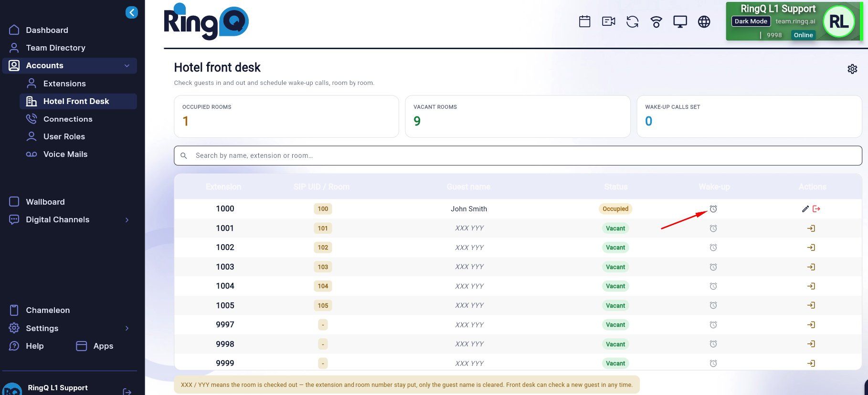Screen dimensions: 868x395
Task: Collapse the Accounts menu chevron
Action: point(127,66)
